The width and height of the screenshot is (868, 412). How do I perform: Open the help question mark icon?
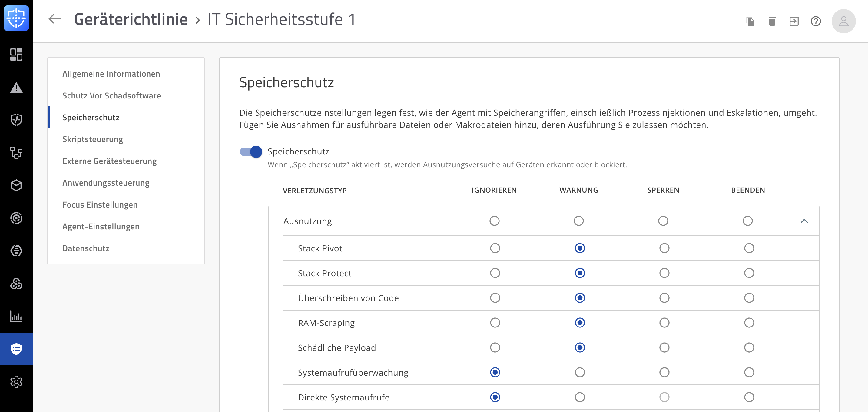(x=815, y=21)
